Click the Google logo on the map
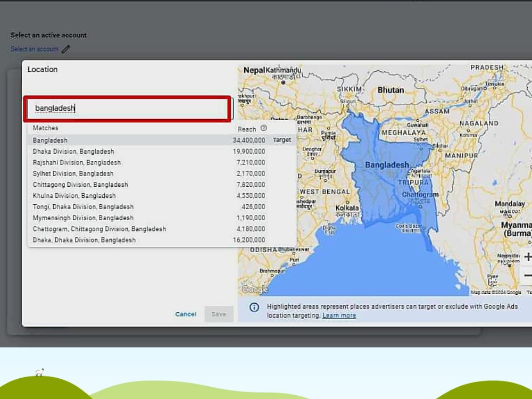 click(x=255, y=289)
